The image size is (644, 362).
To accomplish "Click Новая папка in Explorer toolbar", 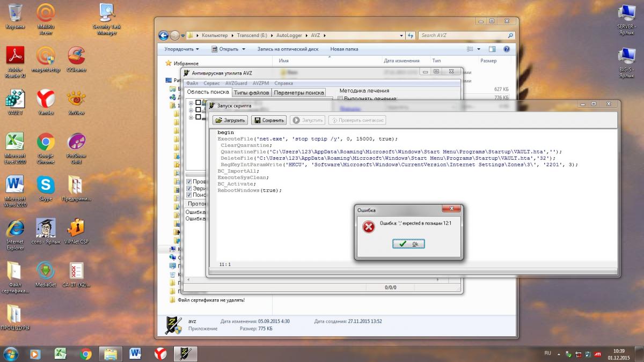I will 344,49.
